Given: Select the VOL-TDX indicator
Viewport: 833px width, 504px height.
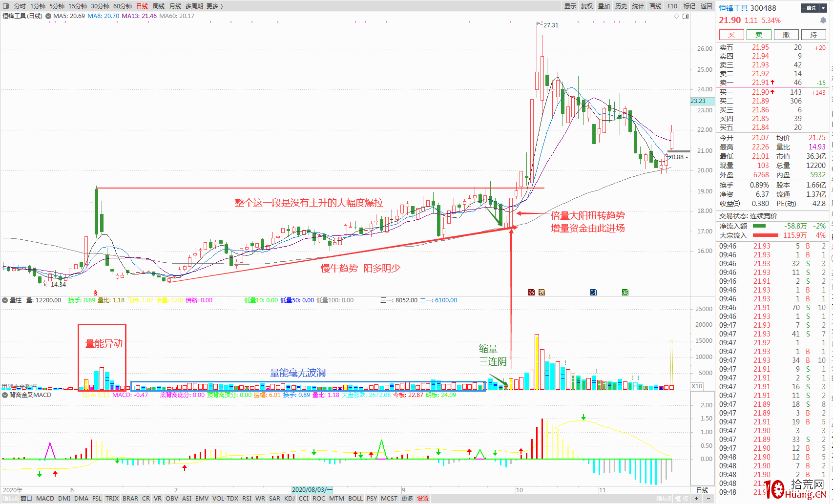Looking at the screenshot, I should (225, 499).
